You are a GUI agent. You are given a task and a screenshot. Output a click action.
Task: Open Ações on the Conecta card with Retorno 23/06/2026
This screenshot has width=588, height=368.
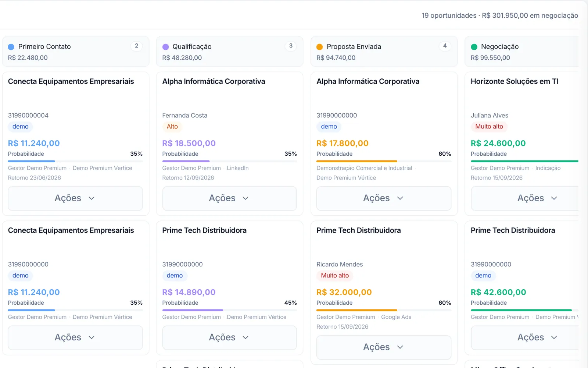[75, 198]
